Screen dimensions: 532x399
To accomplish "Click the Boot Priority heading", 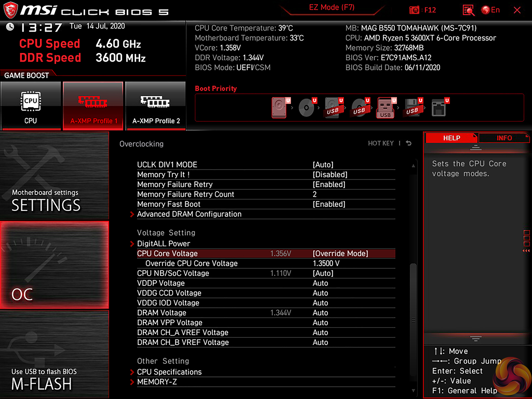I will (x=216, y=89).
